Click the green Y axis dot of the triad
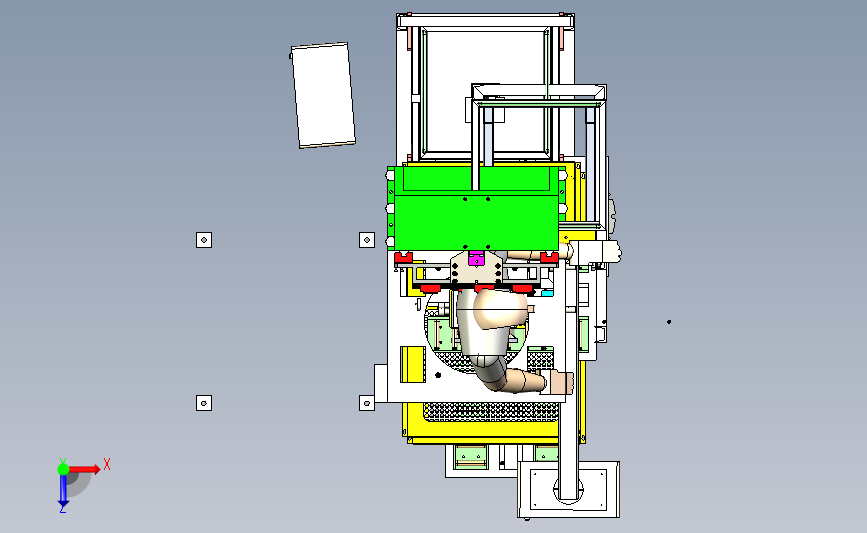 coord(63,469)
